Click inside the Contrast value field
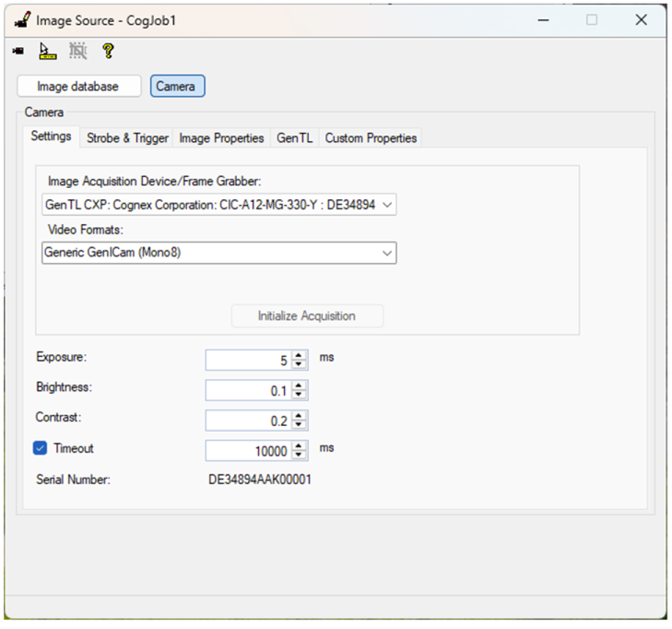The image size is (672, 629). click(248, 421)
